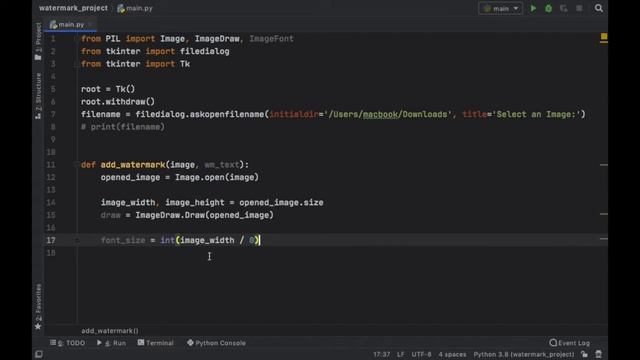The width and height of the screenshot is (640, 360).
Task: Click the 17:37 cursor position indicator
Action: pyautogui.click(x=382, y=354)
